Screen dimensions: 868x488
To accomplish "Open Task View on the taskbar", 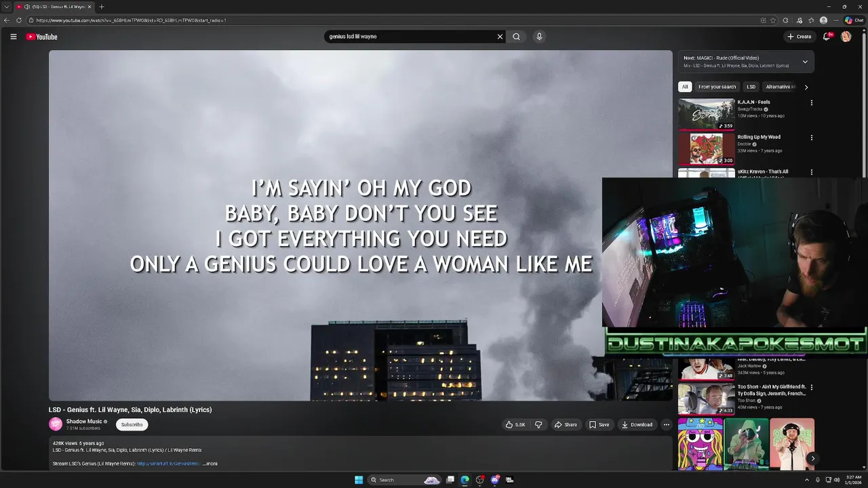I will 450,480.
